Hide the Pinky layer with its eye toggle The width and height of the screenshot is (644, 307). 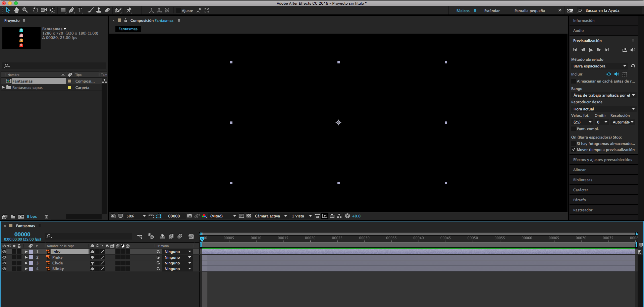[4, 257]
